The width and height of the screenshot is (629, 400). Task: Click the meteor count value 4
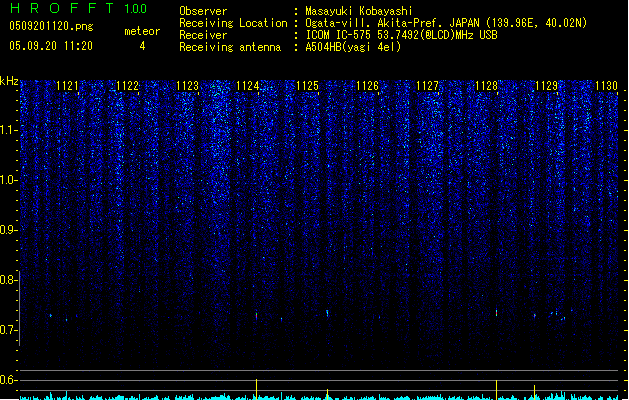(x=142, y=46)
